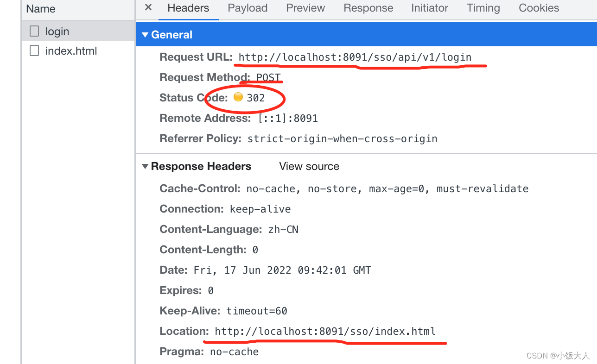Image resolution: width=597 pixels, height=364 pixels.
Task: Open the Preview tab
Action: pyautogui.click(x=305, y=8)
